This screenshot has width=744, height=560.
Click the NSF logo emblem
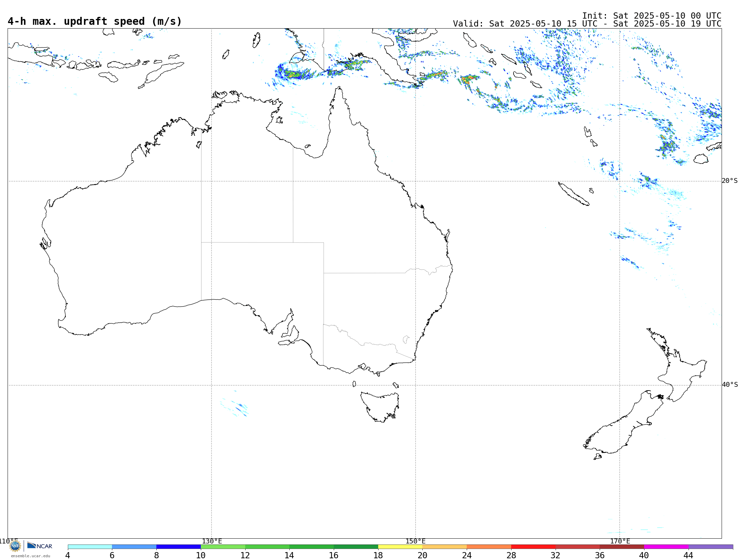(15, 546)
